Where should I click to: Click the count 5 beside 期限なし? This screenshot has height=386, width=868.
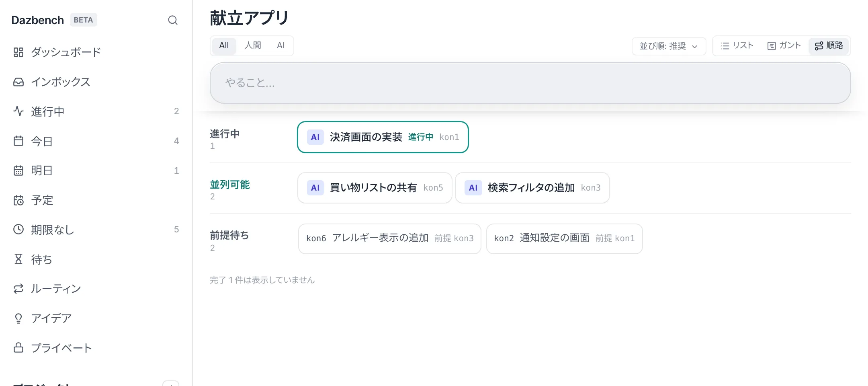coord(176,230)
